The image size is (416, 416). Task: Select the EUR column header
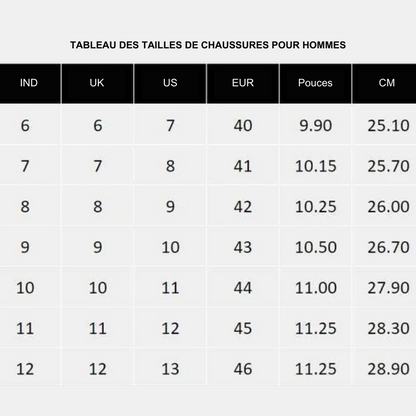243,83
